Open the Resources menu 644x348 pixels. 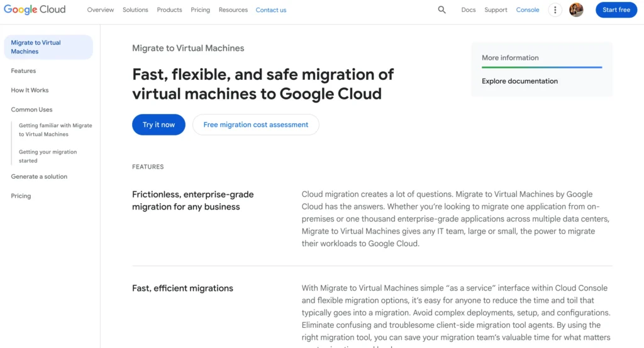[233, 10]
